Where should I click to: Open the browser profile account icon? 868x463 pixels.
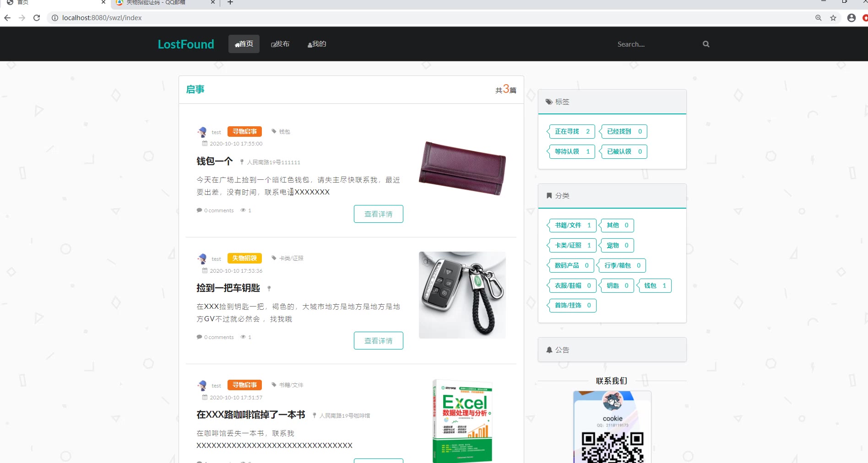point(852,18)
